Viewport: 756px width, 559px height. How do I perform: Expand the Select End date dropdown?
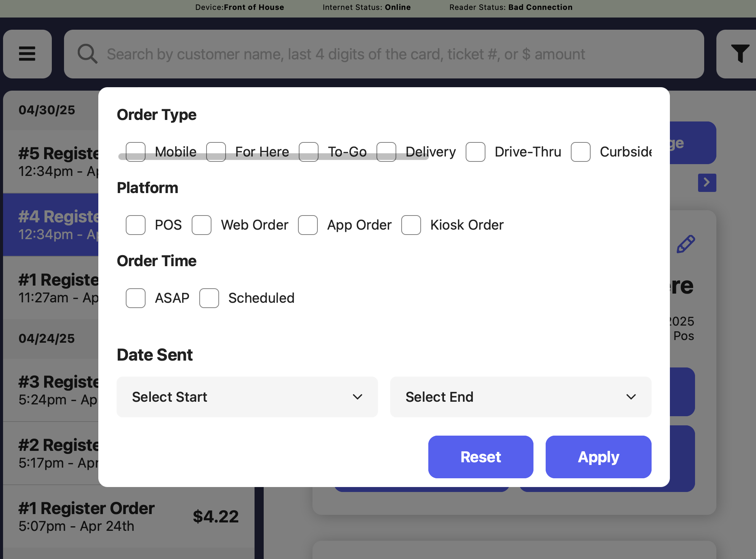(521, 397)
